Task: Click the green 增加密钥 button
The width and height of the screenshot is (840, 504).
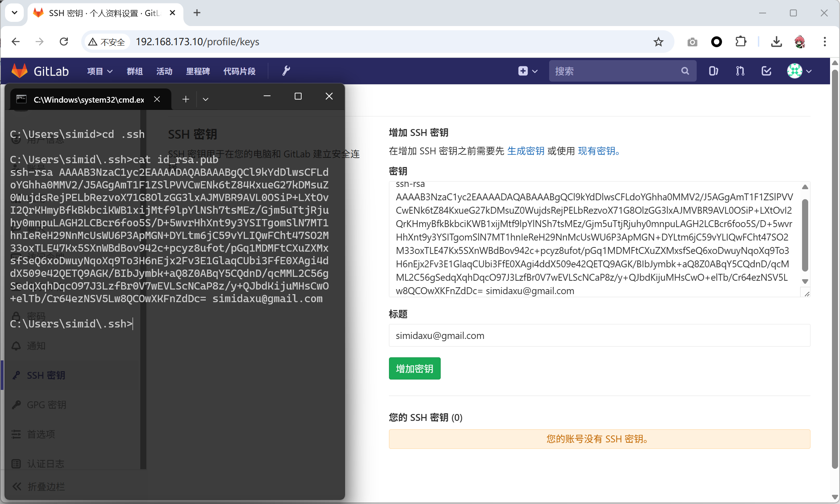Action: [414, 368]
